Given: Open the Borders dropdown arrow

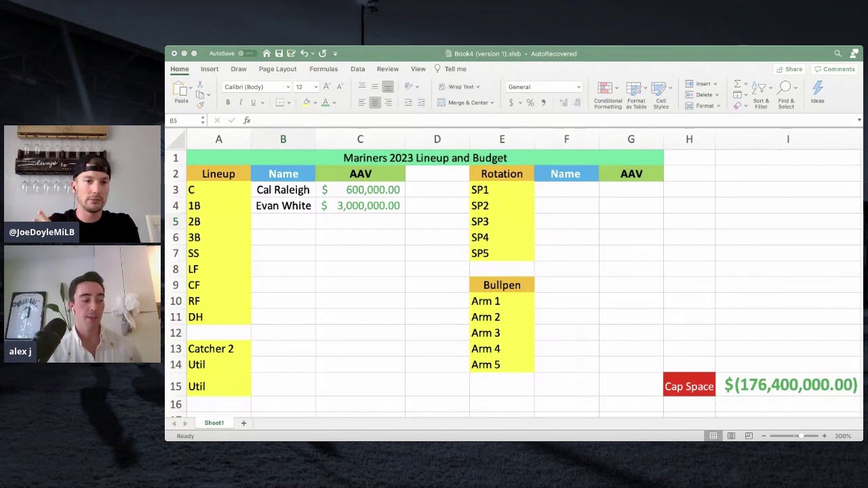Looking at the screenshot, I should (289, 103).
